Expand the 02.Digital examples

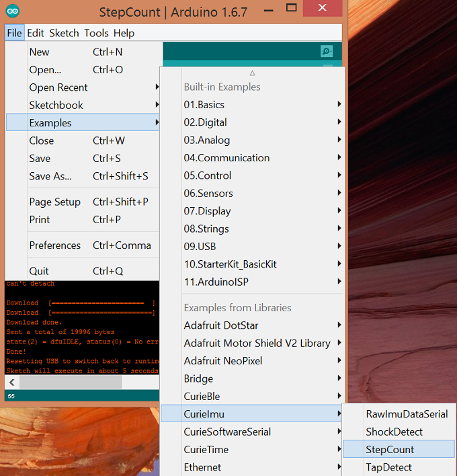pos(253,122)
